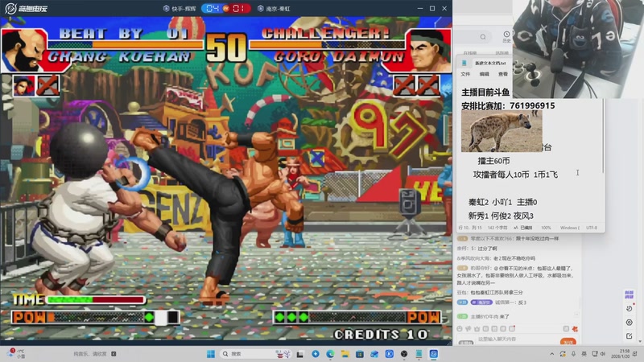The height and width of the screenshot is (362, 644).
Task: Click the UTF-8 encoding in Notepad status bar
Action: [592, 228]
